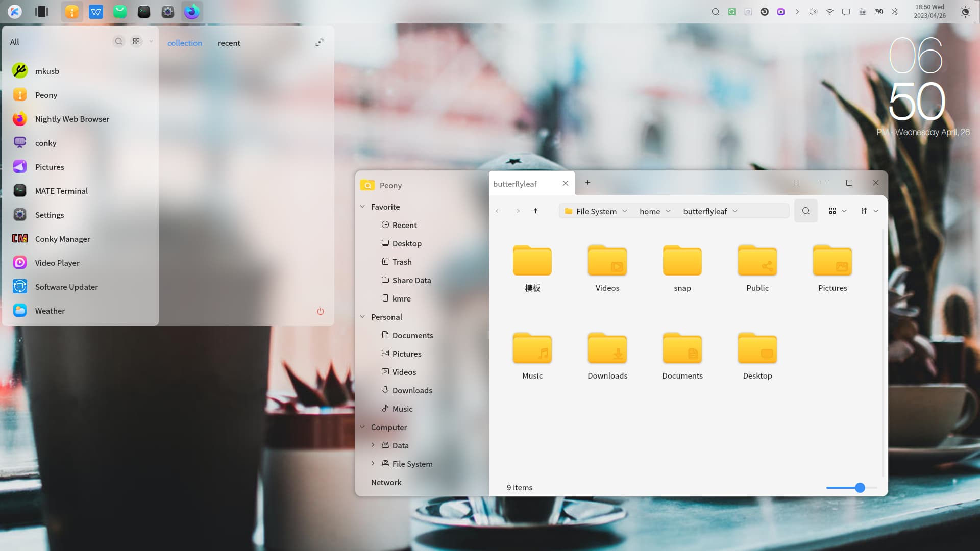Click the start menu search icon
This screenshot has height=551, width=980.
(118, 42)
